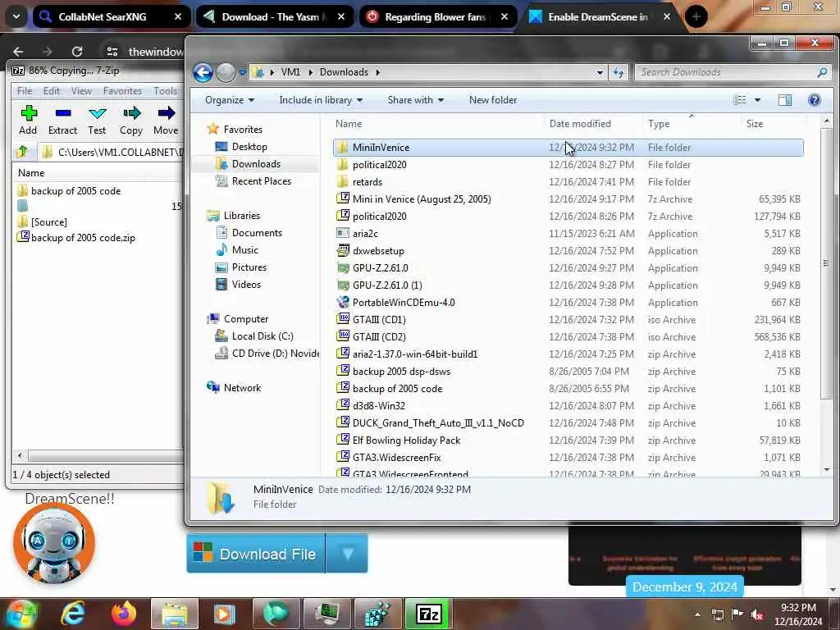Click the AI robot assistant avatar
The height and width of the screenshot is (630, 840).
(54, 544)
